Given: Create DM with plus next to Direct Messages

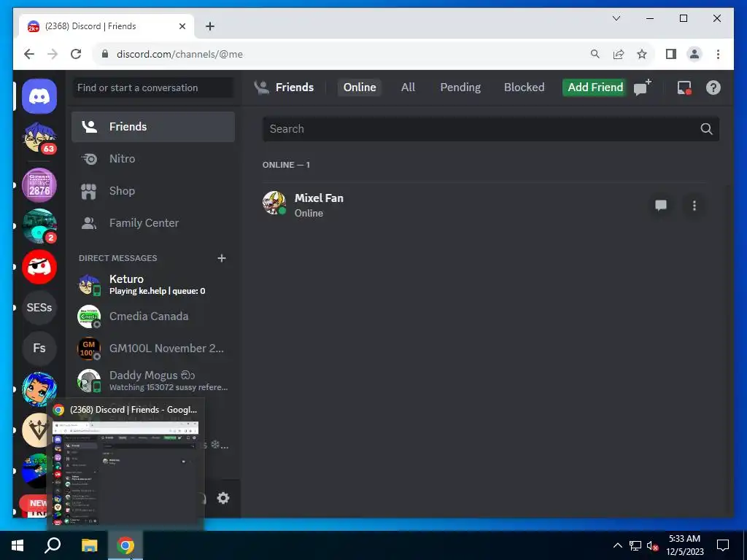Looking at the screenshot, I should (x=222, y=258).
